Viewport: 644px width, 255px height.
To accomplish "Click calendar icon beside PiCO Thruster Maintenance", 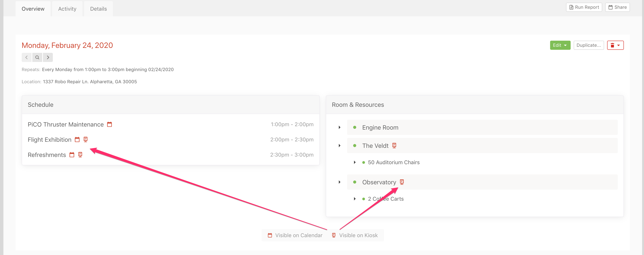I will [109, 124].
